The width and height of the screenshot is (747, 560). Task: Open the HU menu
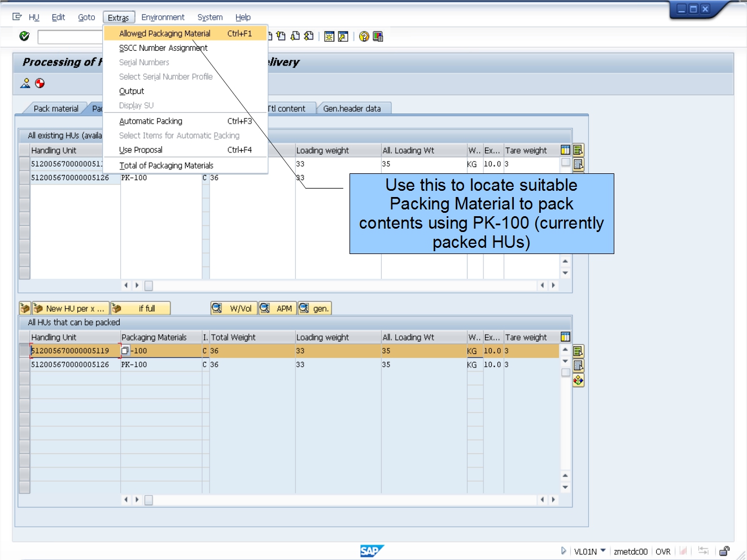(34, 17)
